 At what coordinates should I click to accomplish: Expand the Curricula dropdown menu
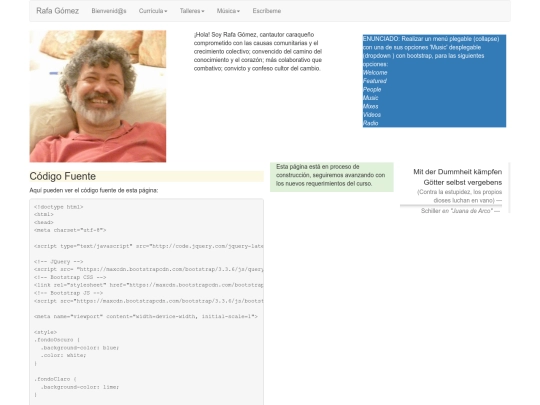coord(153,11)
